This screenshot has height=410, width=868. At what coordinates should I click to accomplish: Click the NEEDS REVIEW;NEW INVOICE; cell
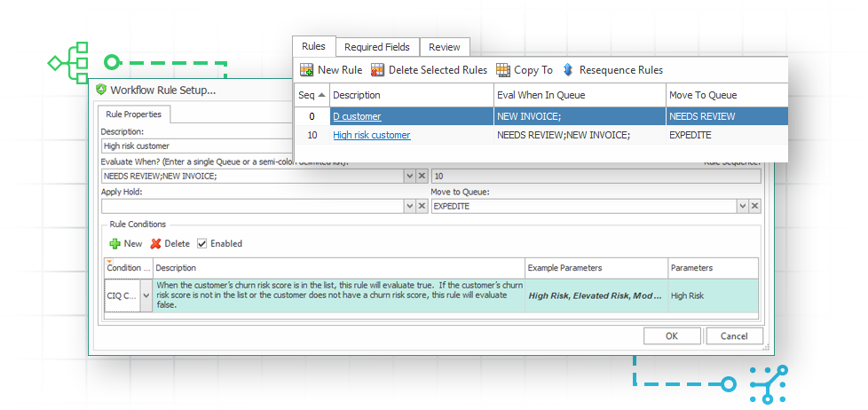pyautogui.click(x=580, y=135)
